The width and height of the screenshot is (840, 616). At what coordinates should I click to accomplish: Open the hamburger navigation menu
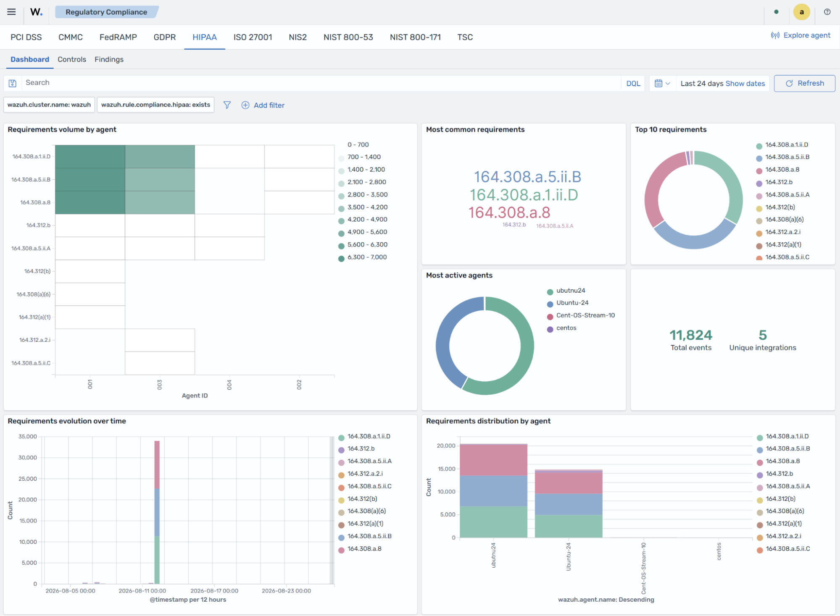11,12
